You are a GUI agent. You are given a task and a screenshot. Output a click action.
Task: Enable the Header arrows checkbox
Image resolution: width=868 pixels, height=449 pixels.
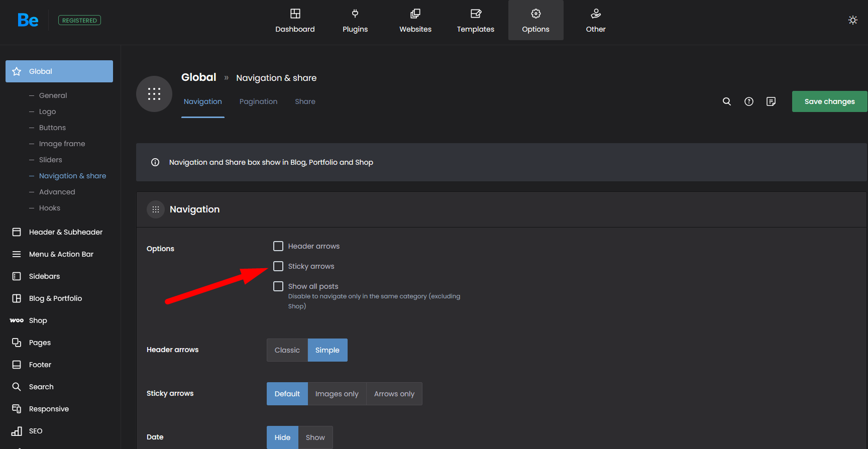point(278,246)
